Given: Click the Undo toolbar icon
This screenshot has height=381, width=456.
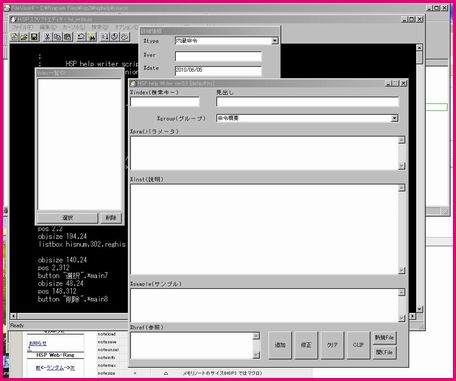Looking at the screenshot, I should tap(81, 37).
